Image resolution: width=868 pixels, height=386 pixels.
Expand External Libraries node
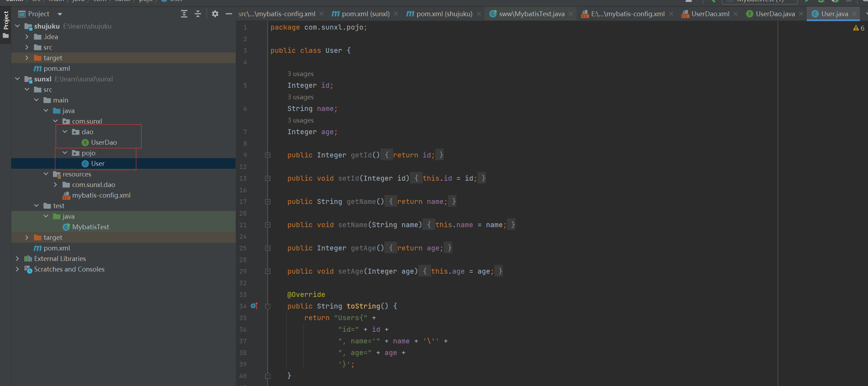pyautogui.click(x=17, y=259)
